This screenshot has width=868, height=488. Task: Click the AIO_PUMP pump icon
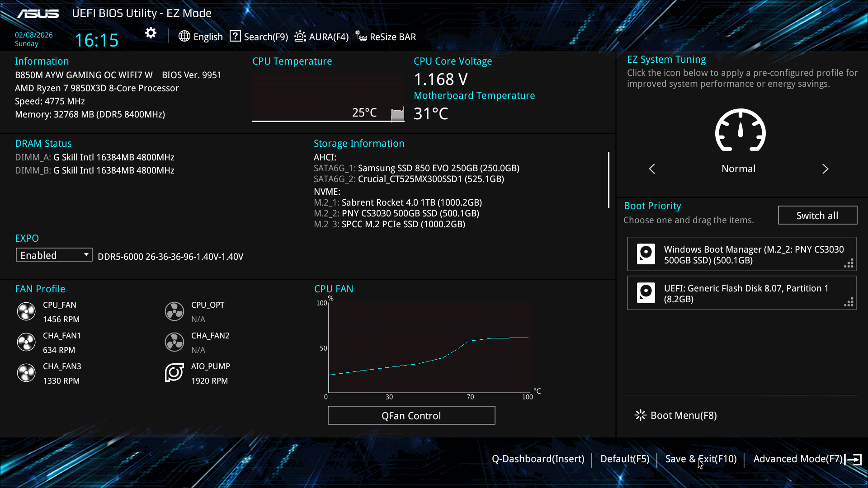click(174, 373)
